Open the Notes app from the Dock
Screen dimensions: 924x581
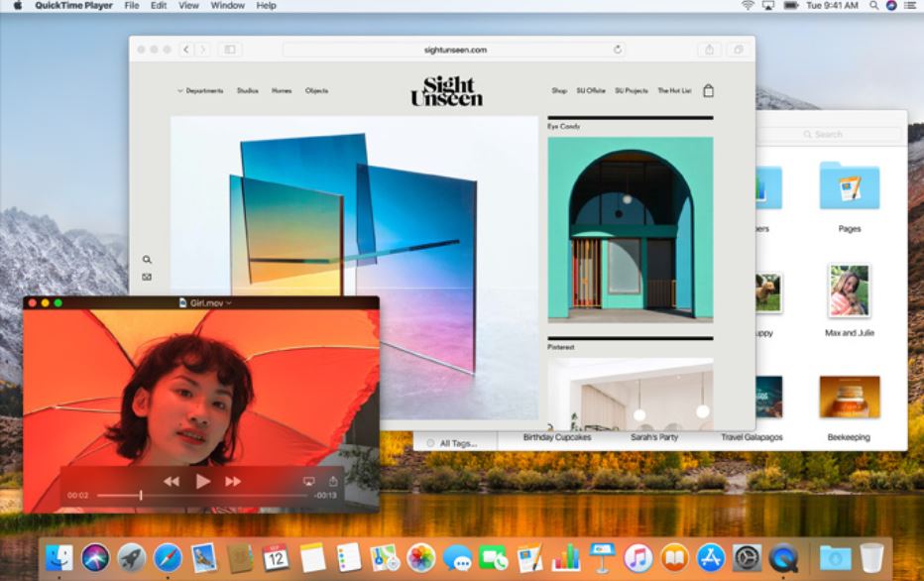click(312, 557)
